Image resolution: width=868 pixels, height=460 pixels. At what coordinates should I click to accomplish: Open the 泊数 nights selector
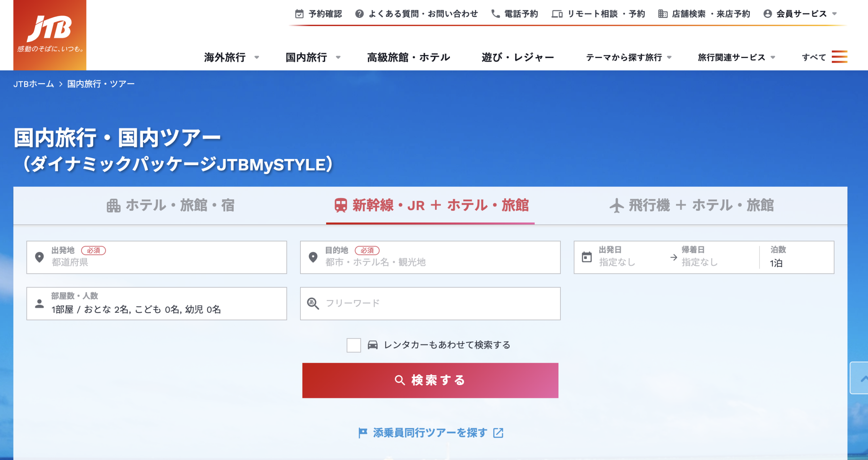click(796, 257)
